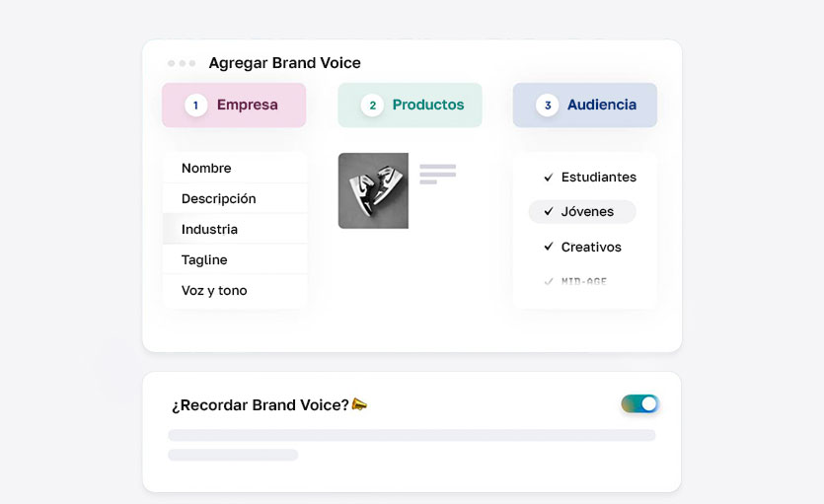The height and width of the screenshot is (504, 824).
Task: Select the Nombre field row
Action: [235, 169]
